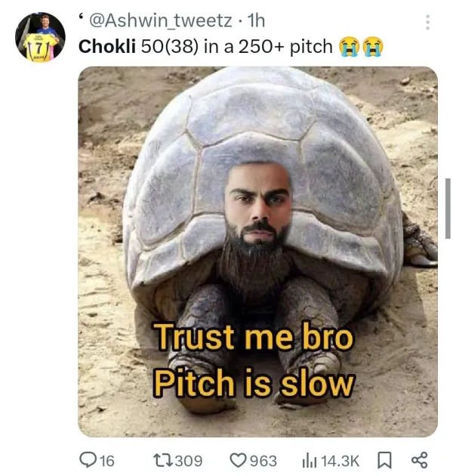Click the retweet count 309
Screen dimensions: 453x476
click(x=189, y=461)
